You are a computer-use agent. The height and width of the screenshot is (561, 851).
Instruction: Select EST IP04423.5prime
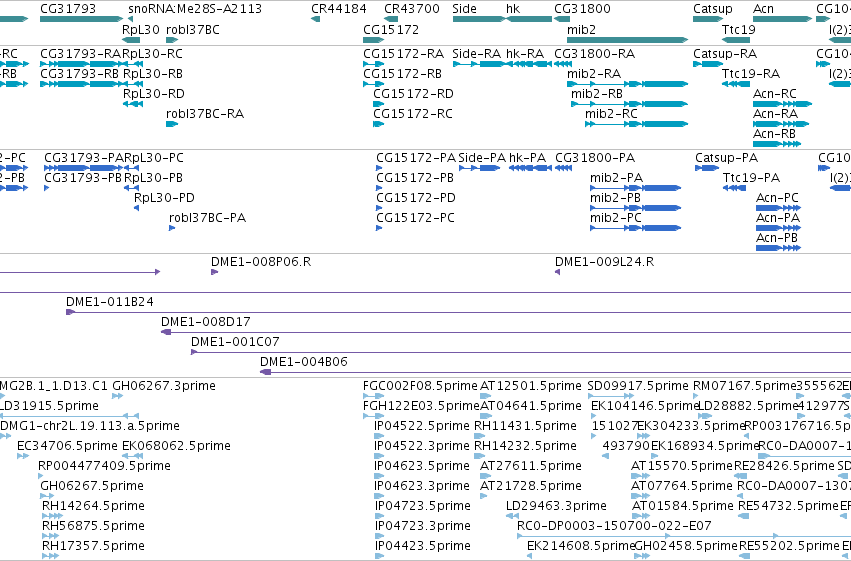pyautogui.click(x=422, y=546)
